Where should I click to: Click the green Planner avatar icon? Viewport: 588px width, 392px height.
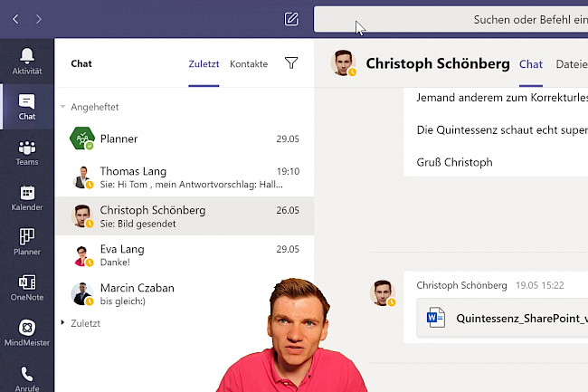pyautogui.click(x=82, y=139)
